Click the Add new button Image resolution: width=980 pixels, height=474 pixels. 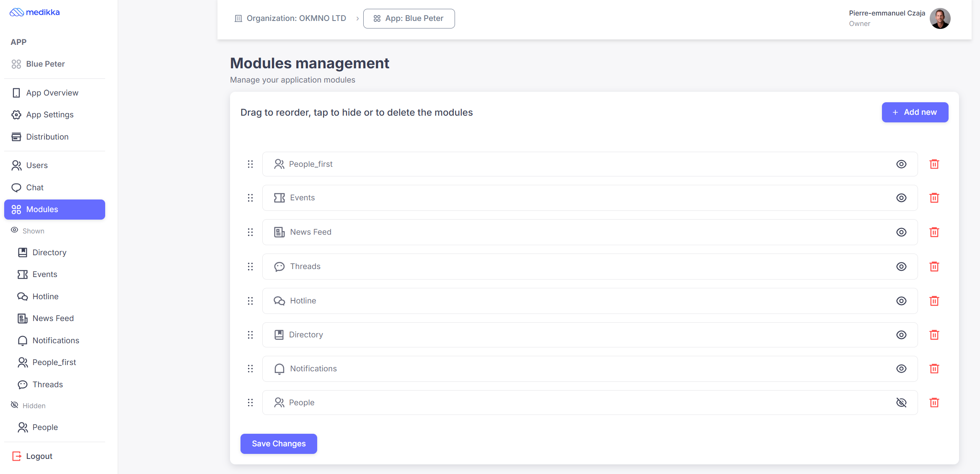(915, 112)
